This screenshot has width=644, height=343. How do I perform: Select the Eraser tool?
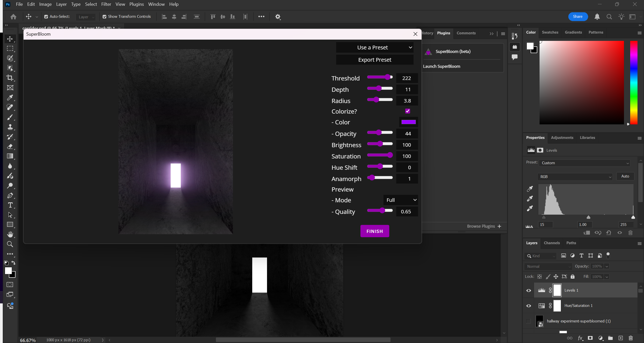(10, 146)
